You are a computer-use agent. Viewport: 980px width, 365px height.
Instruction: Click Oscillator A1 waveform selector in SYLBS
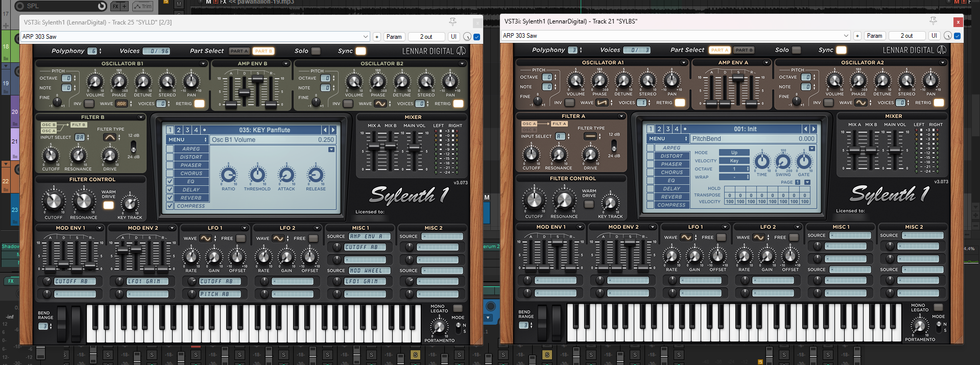point(602,103)
